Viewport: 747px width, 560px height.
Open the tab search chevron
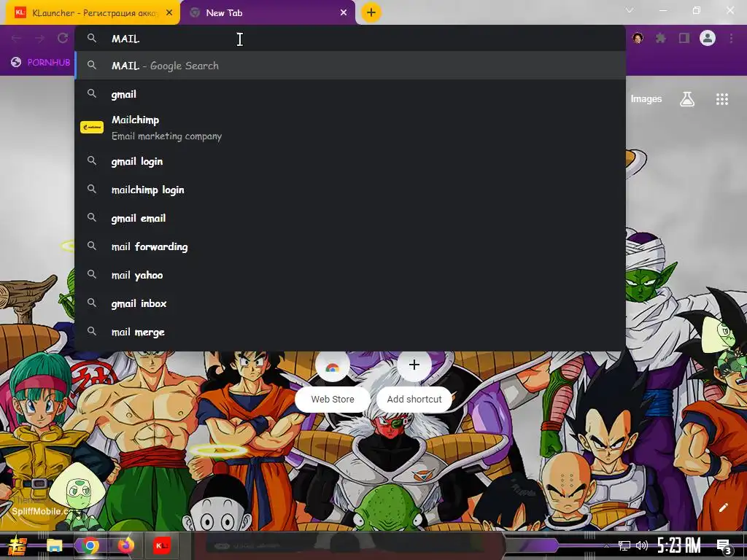point(630,10)
